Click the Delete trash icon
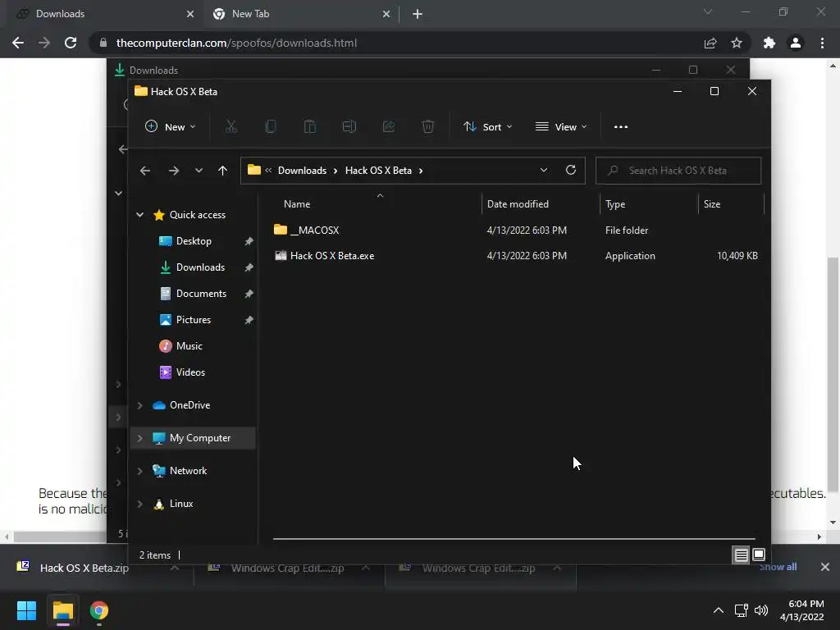The image size is (840, 630). click(x=428, y=127)
